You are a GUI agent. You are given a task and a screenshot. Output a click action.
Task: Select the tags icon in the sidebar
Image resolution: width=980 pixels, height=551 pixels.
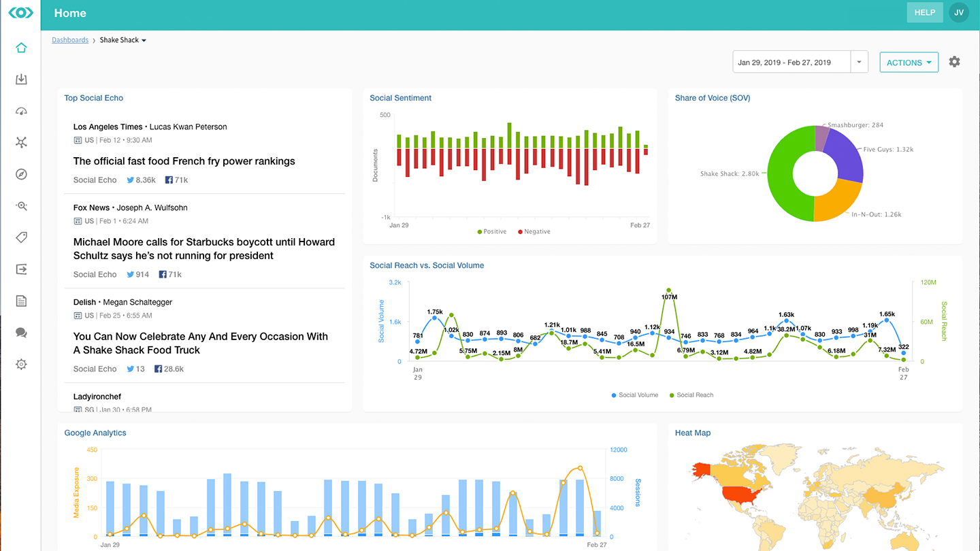point(21,237)
